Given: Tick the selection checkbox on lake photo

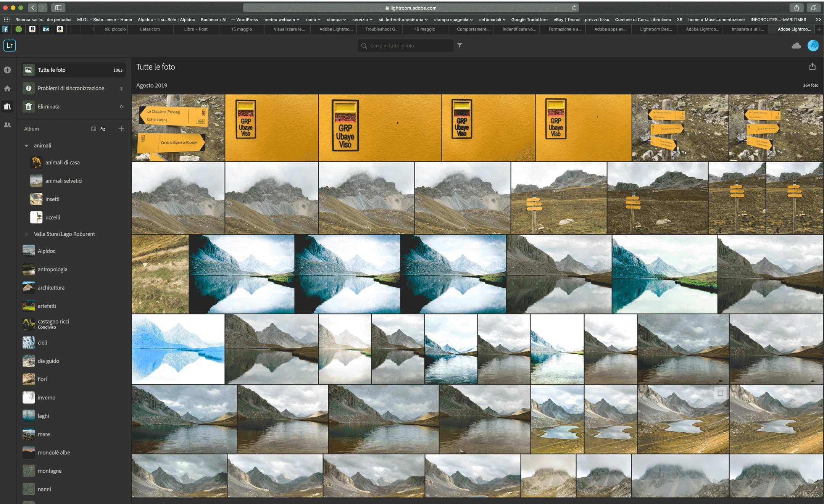Looking at the screenshot, I should click(720, 393).
